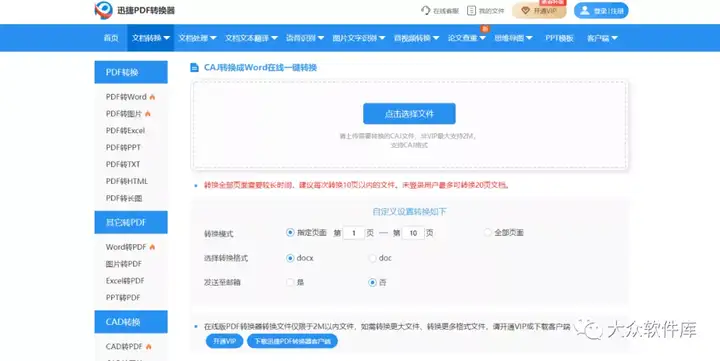The height and width of the screenshot is (361, 720).
Task: Open PPT模板 in navigation bar
Action: coord(559,38)
